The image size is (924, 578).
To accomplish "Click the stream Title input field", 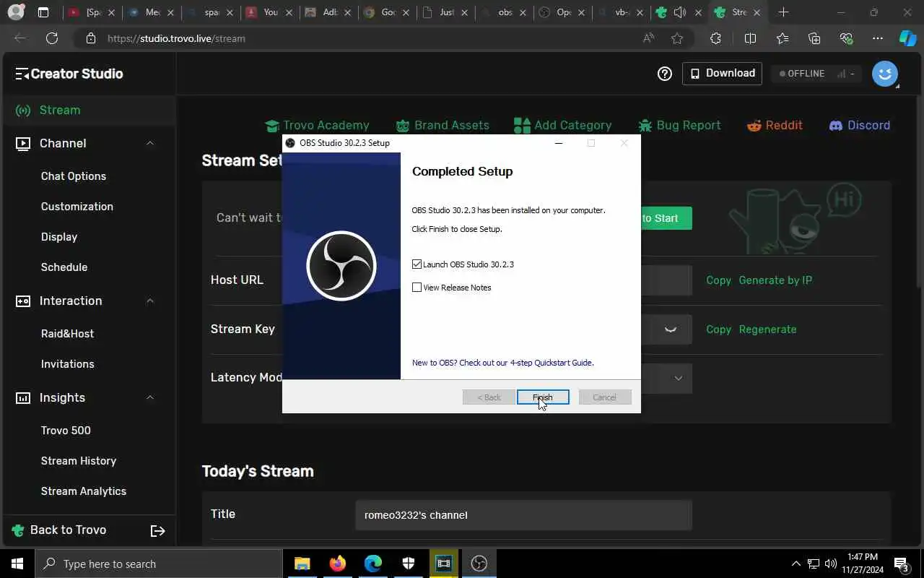I will point(523,515).
